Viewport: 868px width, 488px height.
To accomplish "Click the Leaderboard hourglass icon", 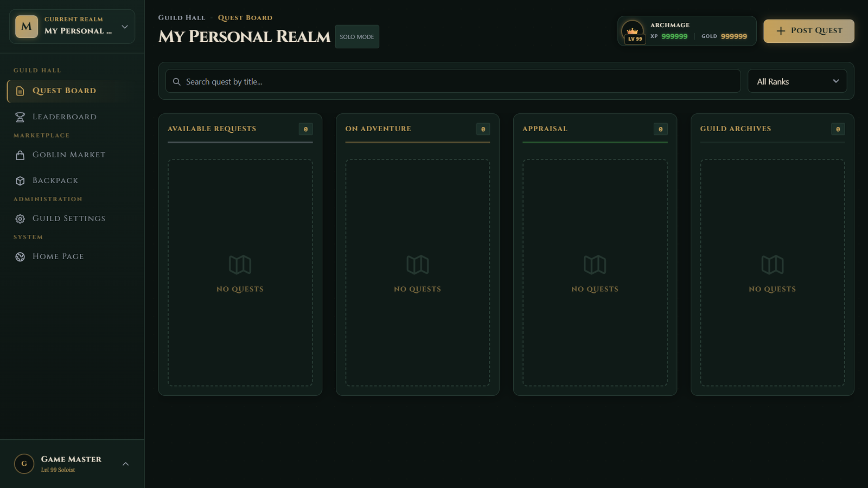I will 20,117.
